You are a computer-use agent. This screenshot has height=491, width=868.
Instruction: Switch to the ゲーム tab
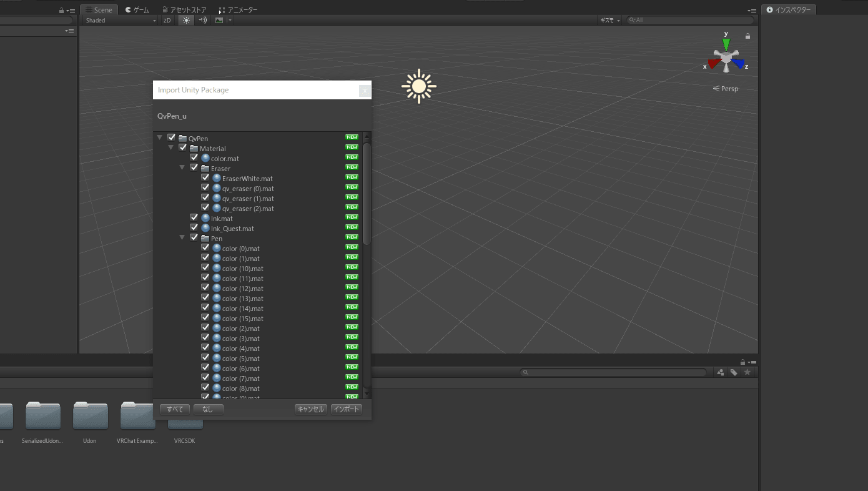(137, 10)
